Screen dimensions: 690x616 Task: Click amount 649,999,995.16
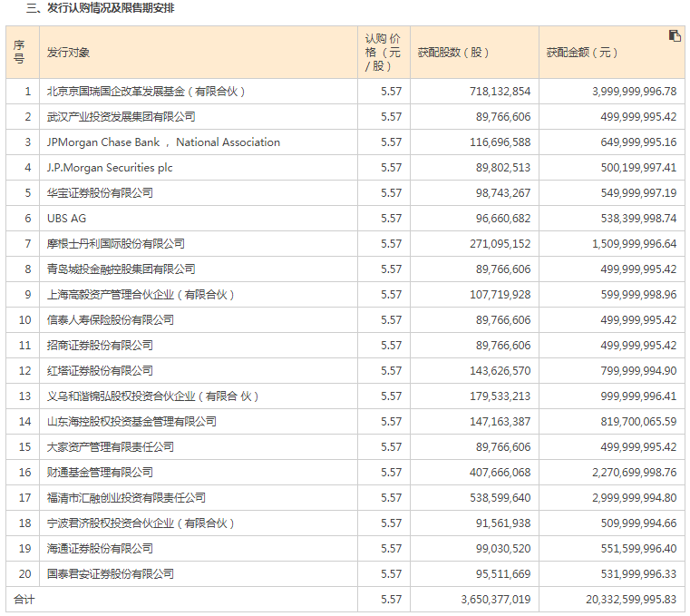(638, 142)
